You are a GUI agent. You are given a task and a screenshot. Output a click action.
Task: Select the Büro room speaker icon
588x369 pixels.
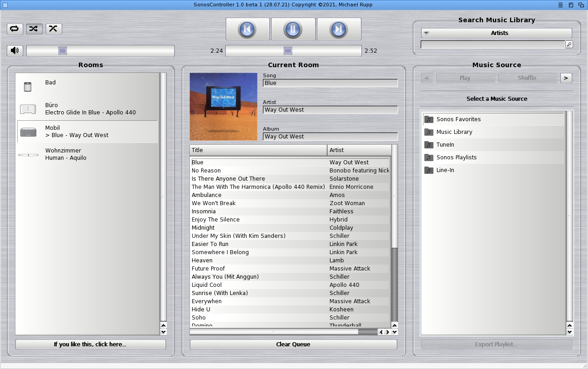coord(28,109)
